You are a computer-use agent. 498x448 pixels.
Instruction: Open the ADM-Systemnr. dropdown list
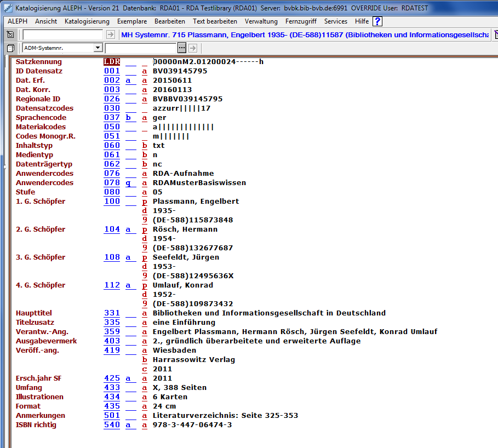click(98, 48)
